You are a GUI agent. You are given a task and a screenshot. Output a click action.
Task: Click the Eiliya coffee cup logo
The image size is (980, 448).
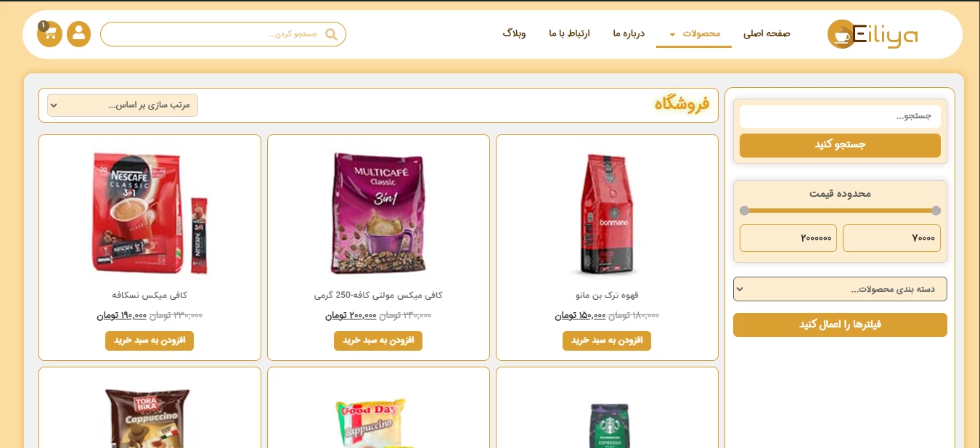pyautogui.click(x=841, y=34)
